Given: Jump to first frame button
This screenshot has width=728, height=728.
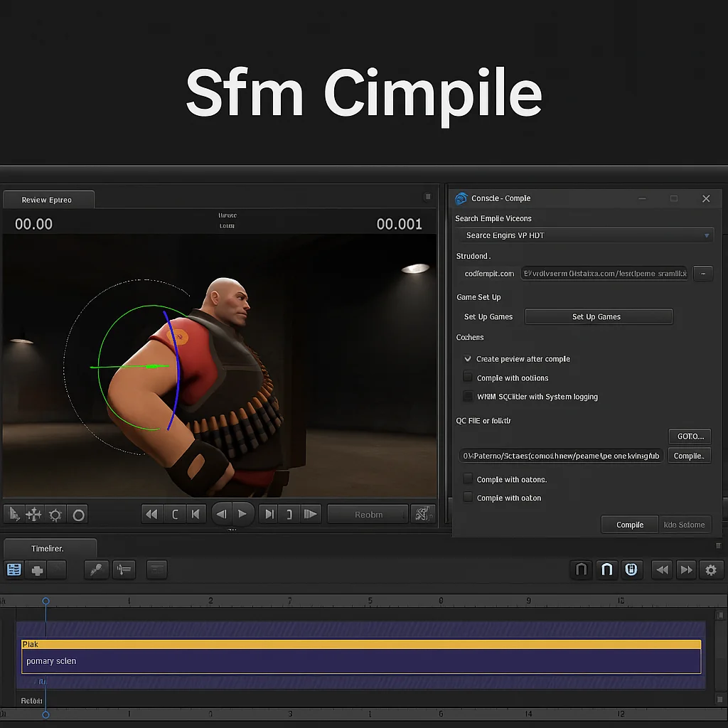Looking at the screenshot, I should 196,515.
